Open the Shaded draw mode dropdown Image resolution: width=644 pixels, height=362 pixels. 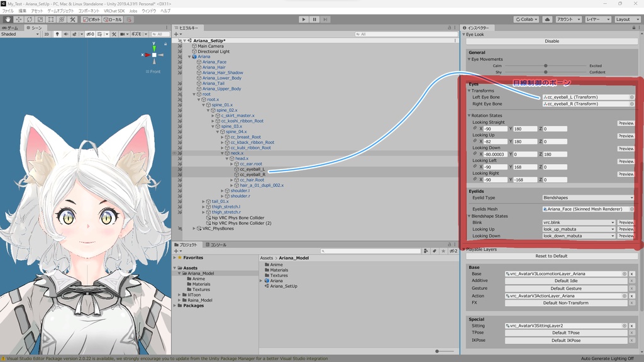19,33
